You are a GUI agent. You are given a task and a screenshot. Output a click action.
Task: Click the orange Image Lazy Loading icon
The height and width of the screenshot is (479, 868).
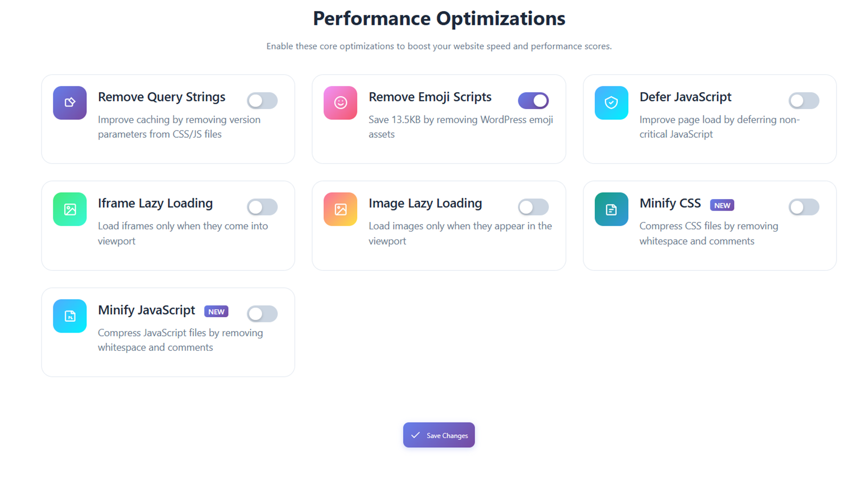pos(340,209)
